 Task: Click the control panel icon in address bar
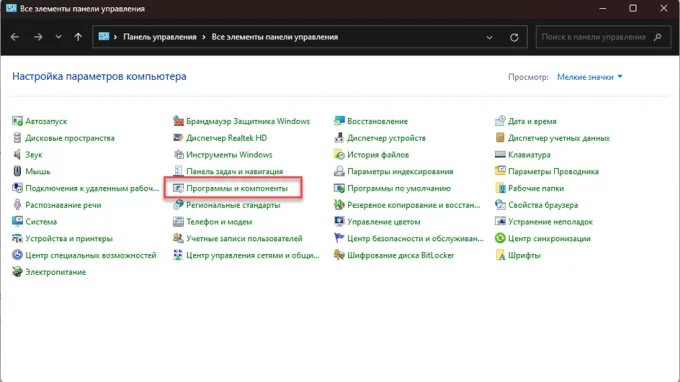click(104, 36)
